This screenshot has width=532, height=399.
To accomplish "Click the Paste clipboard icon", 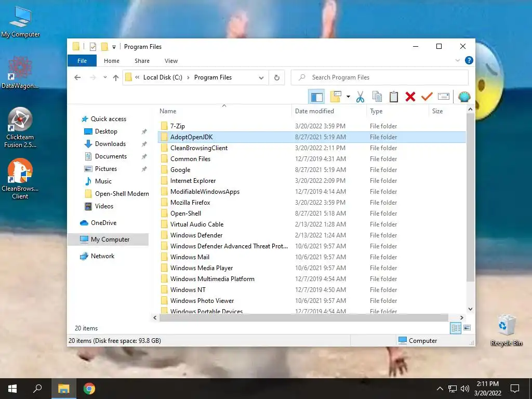I will (x=394, y=97).
